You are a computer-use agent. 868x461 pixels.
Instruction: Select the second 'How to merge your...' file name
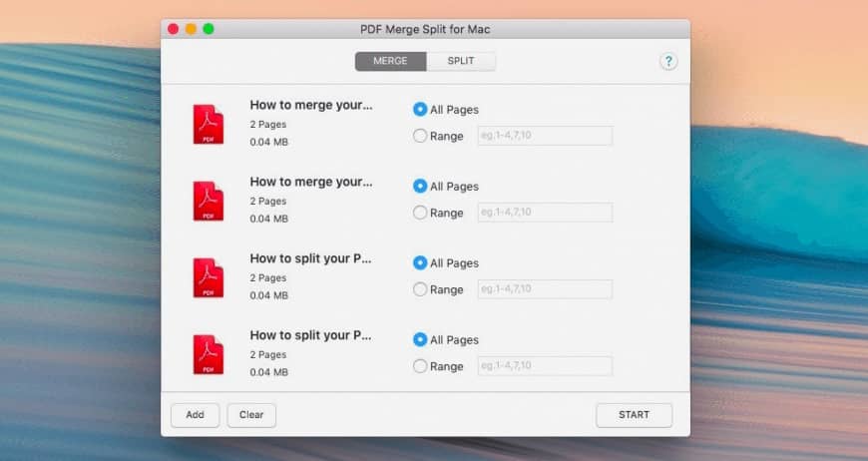pos(311,182)
